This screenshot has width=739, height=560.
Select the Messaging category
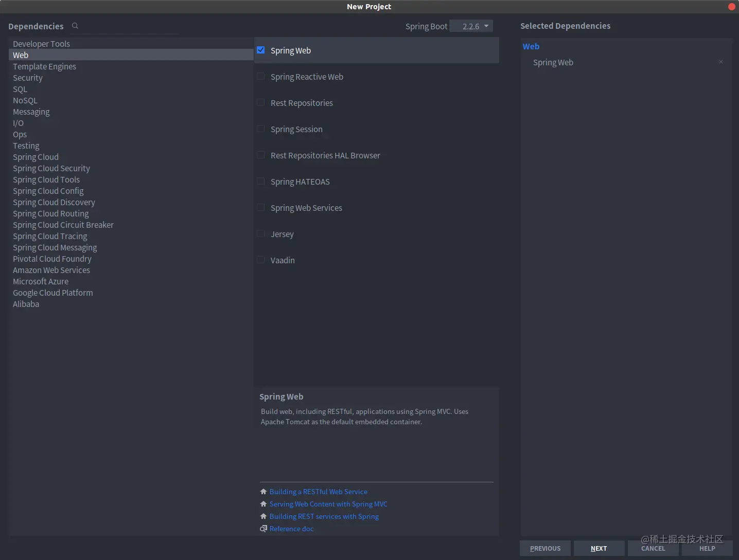pyautogui.click(x=131, y=112)
